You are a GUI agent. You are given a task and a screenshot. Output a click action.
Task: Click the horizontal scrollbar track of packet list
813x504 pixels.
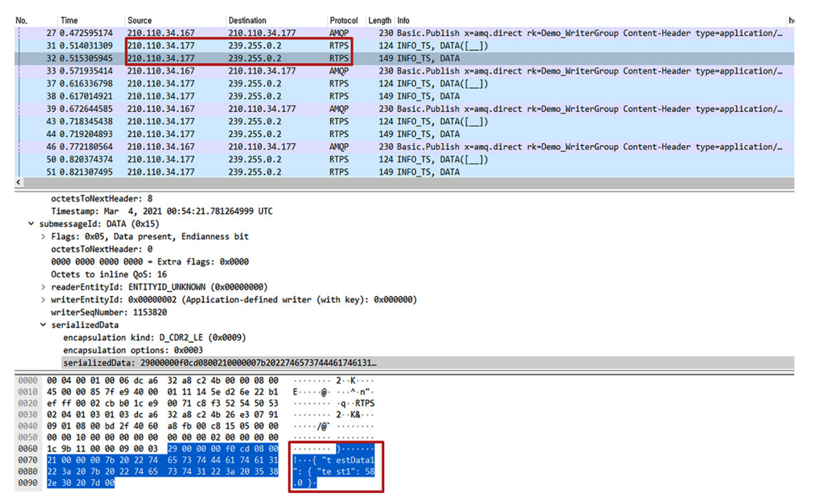pos(400,182)
